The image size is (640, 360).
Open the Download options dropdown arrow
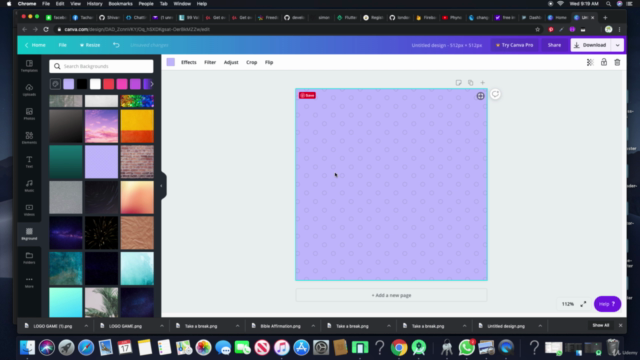click(x=618, y=45)
